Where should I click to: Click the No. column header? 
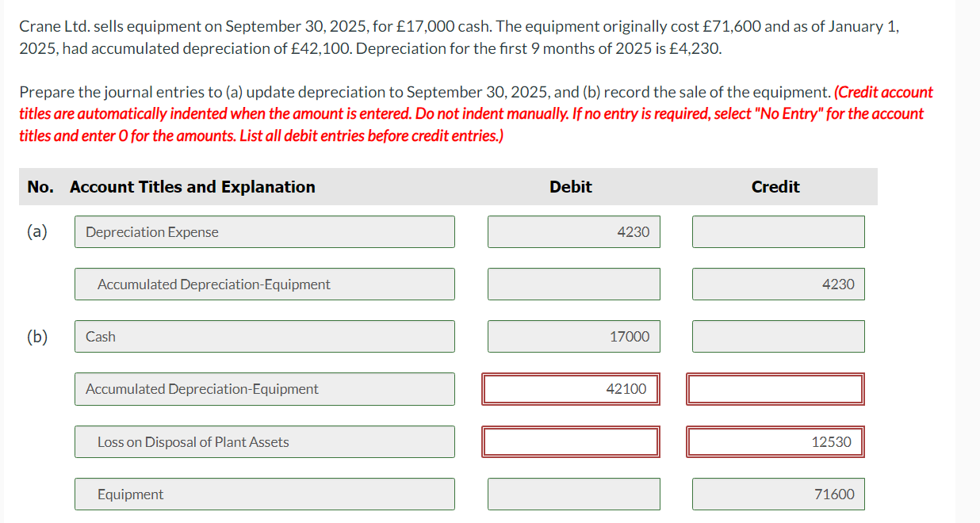coord(40,187)
